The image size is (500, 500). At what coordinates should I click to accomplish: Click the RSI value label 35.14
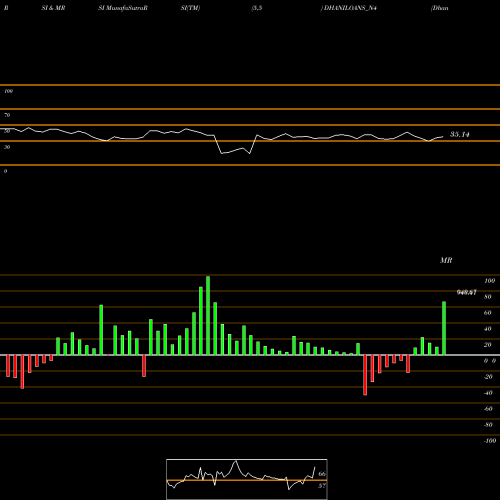[x=460, y=134]
